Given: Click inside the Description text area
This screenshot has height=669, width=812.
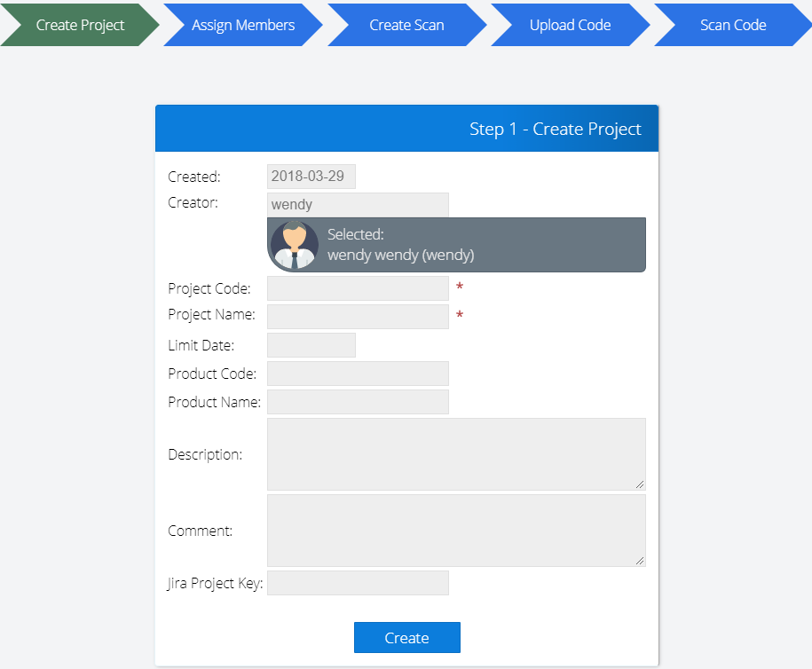Looking at the screenshot, I should click(x=456, y=454).
